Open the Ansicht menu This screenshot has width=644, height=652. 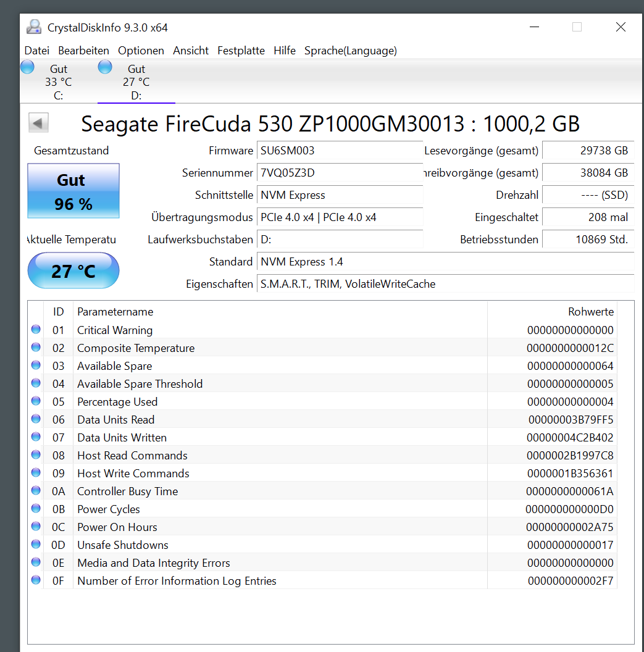[x=191, y=51]
